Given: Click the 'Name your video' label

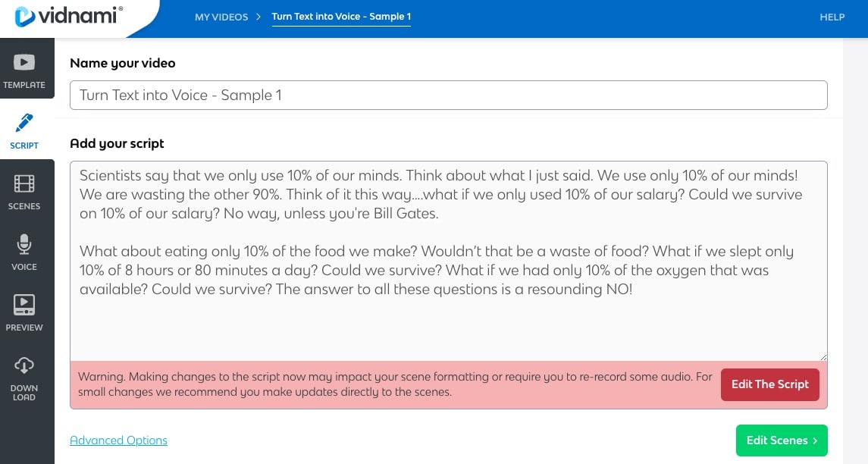Looking at the screenshot, I should (x=122, y=64).
